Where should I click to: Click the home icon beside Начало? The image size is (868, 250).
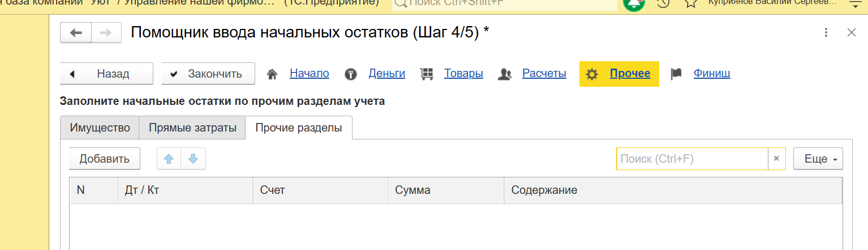tap(273, 74)
